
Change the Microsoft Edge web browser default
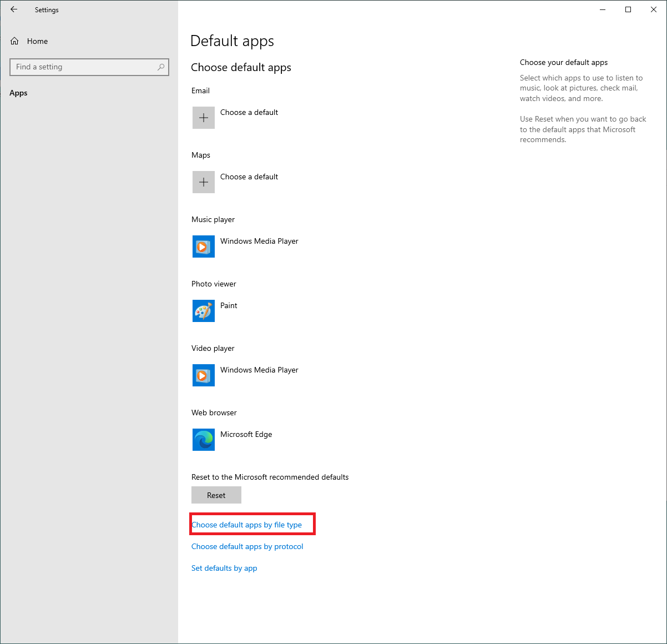[x=246, y=434]
